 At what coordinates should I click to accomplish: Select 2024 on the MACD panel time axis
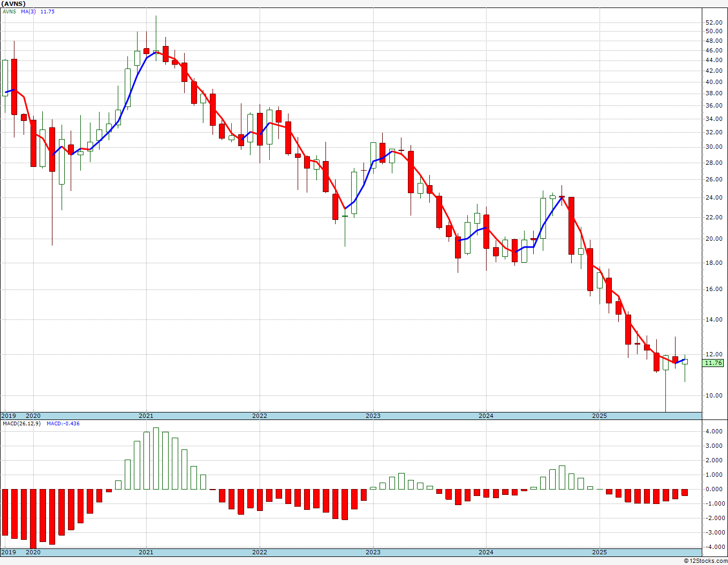click(486, 552)
